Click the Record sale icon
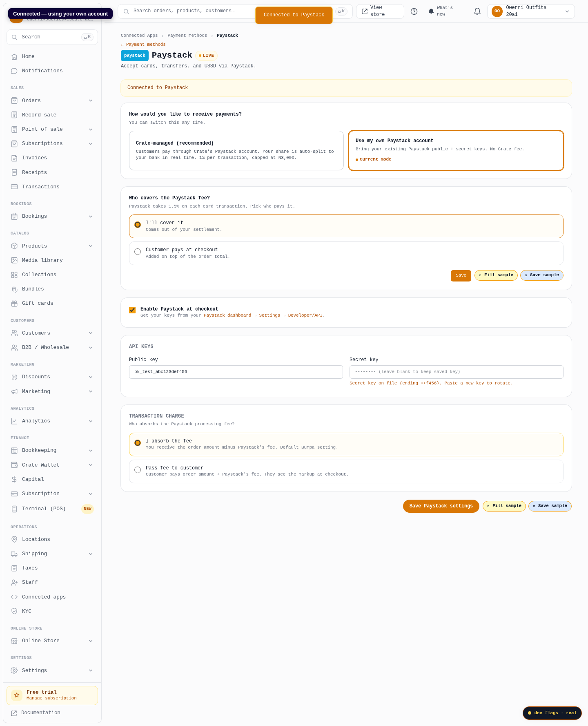Viewport: 588px width, 726px height. tap(14, 115)
